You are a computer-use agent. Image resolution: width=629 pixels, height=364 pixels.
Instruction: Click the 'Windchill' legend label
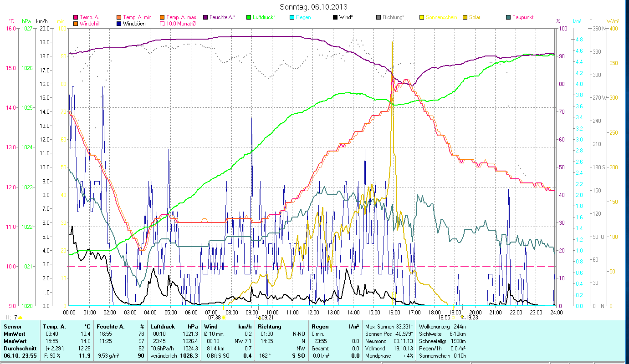click(91, 23)
